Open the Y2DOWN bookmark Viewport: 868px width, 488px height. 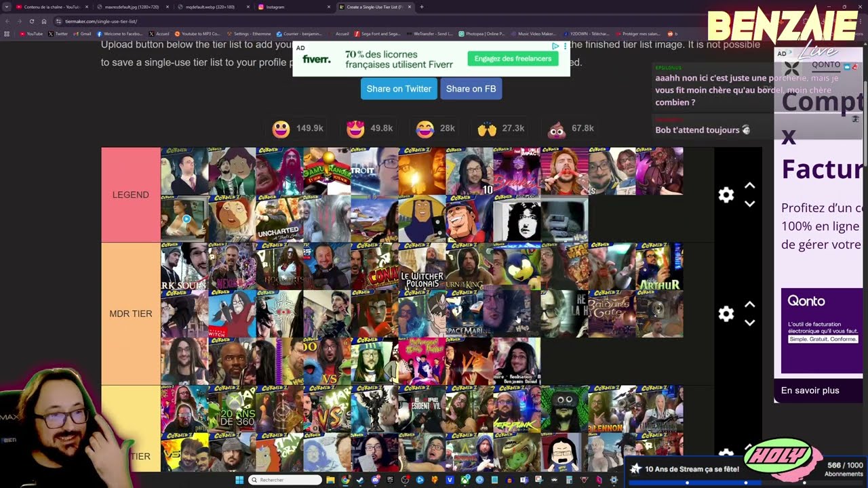(x=585, y=34)
